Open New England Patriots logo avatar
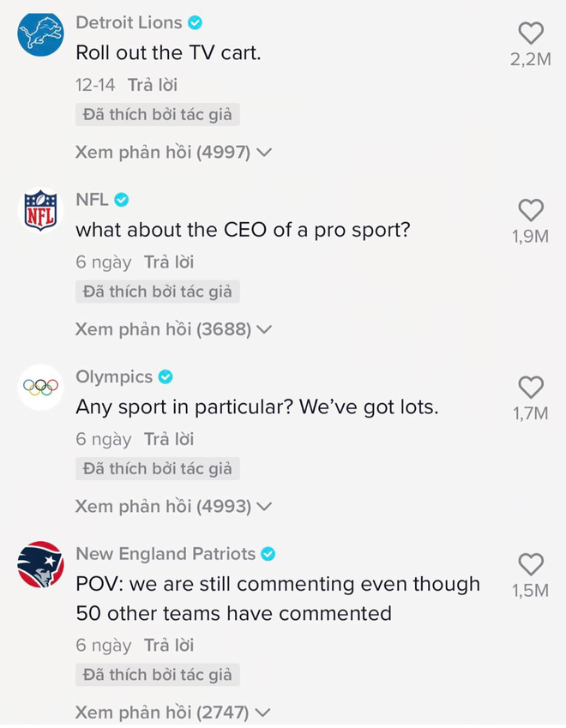The image size is (566, 728). click(x=41, y=564)
